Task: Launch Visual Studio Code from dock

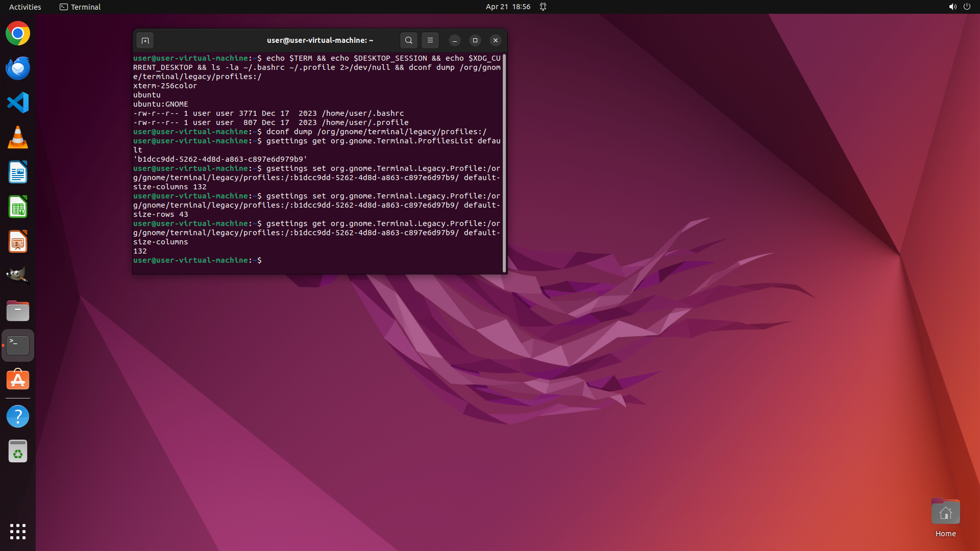Action: (x=18, y=103)
